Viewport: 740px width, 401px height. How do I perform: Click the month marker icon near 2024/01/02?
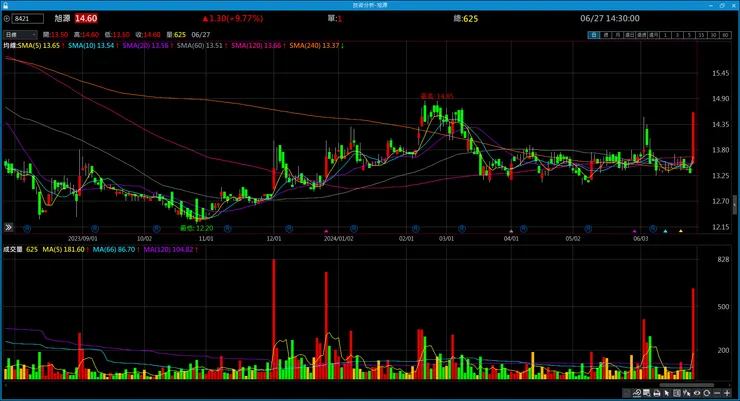tap(353, 229)
